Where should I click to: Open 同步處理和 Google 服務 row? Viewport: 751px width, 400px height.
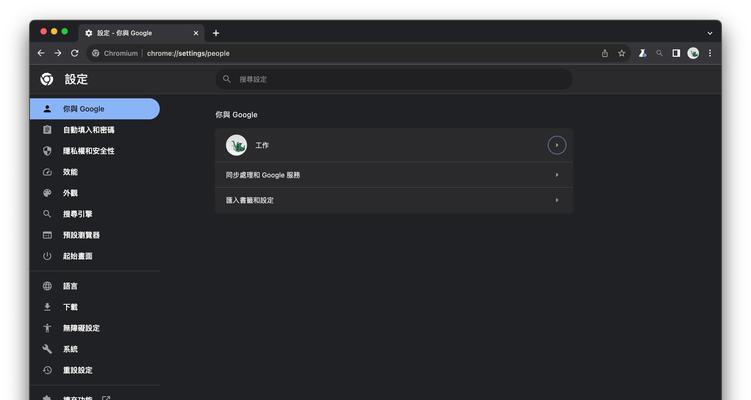coord(394,175)
